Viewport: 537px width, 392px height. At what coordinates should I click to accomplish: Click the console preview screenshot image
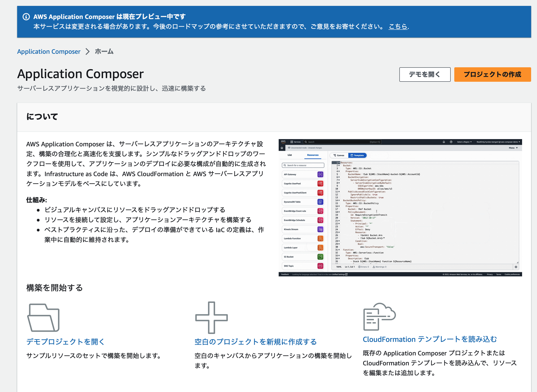point(400,208)
